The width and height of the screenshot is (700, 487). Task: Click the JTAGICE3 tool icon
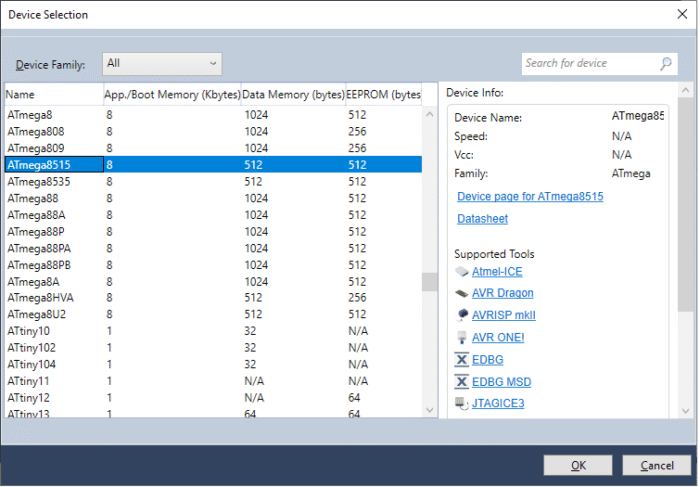pyautogui.click(x=461, y=404)
